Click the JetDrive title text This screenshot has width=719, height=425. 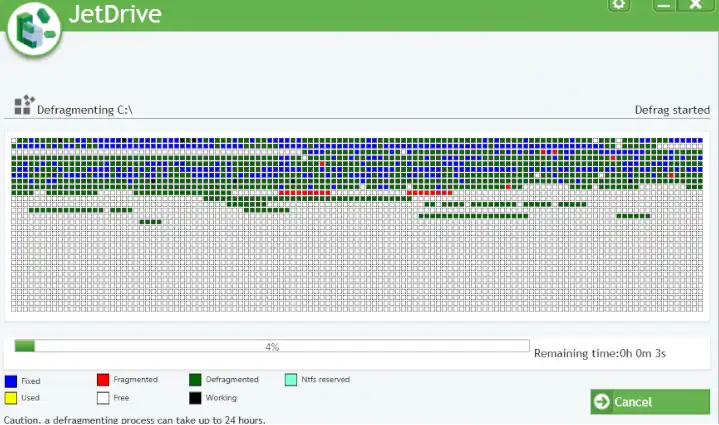116,15
